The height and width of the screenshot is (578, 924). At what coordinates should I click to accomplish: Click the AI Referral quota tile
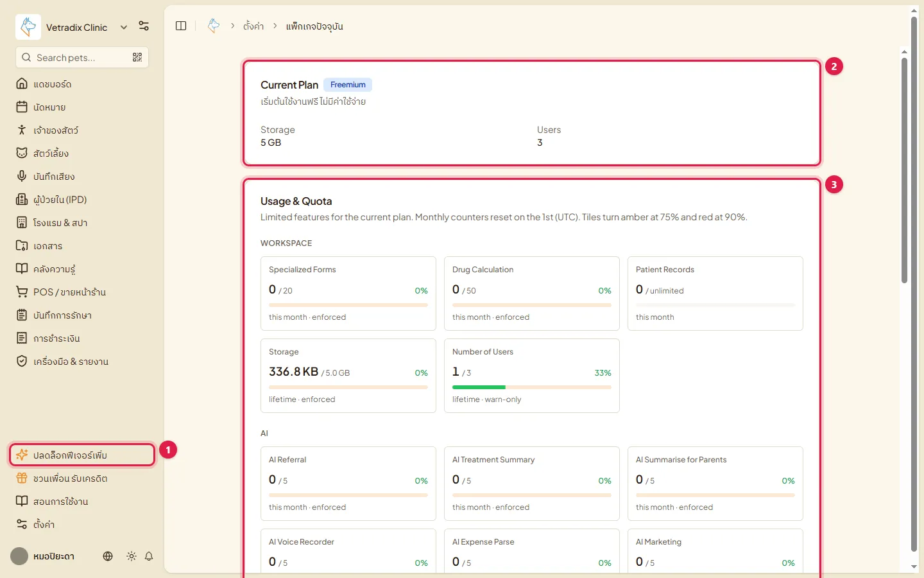348,484
